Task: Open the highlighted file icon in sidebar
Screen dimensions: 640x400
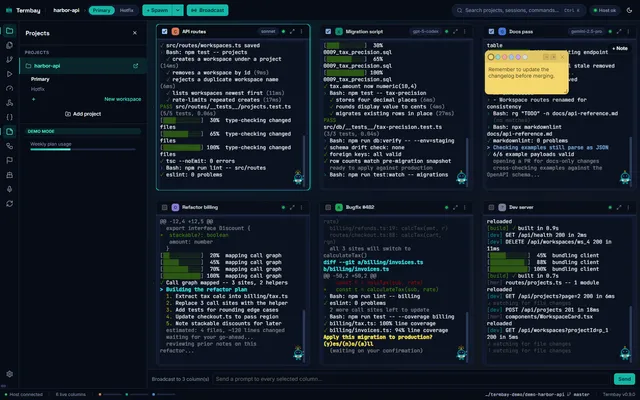Action: [x=9, y=131]
